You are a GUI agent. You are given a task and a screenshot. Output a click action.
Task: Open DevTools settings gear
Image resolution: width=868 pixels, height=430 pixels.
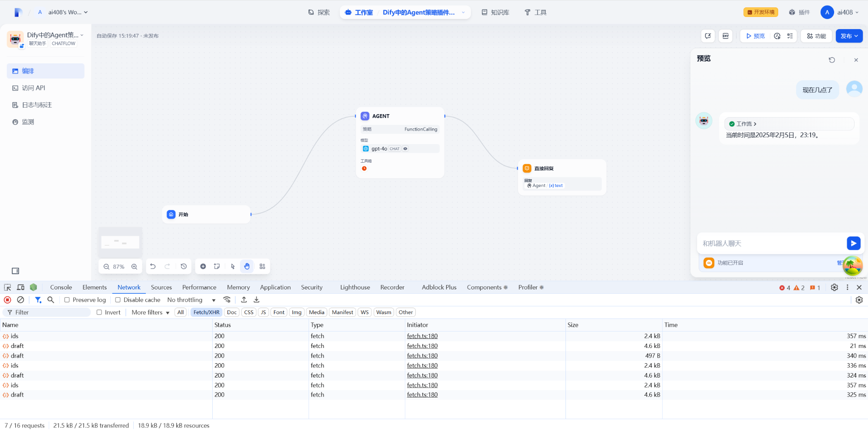tap(834, 287)
